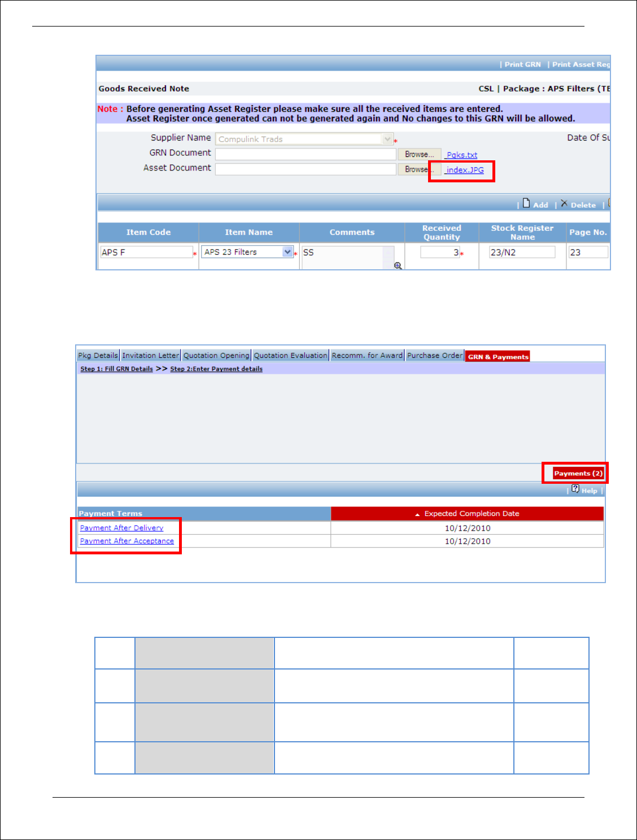Viewport: 637px width, 840px height.
Task: Open Payment After Acceptance link
Action: point(127,541)
